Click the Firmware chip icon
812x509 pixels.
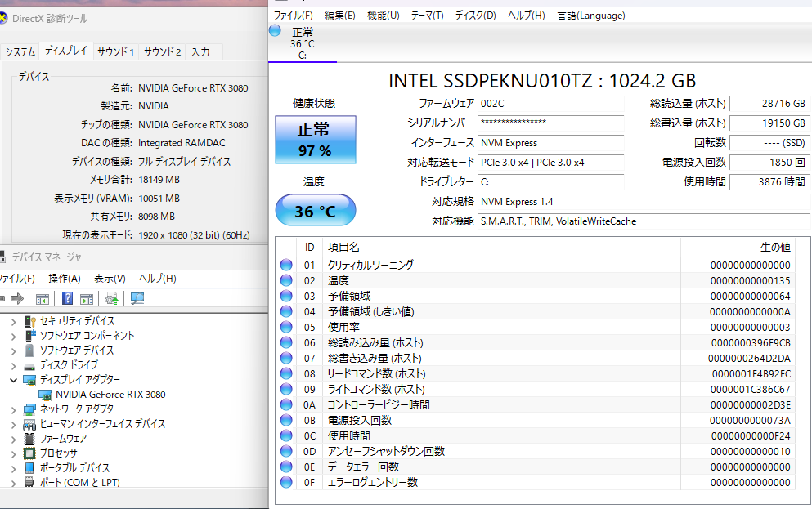(29, 439)
